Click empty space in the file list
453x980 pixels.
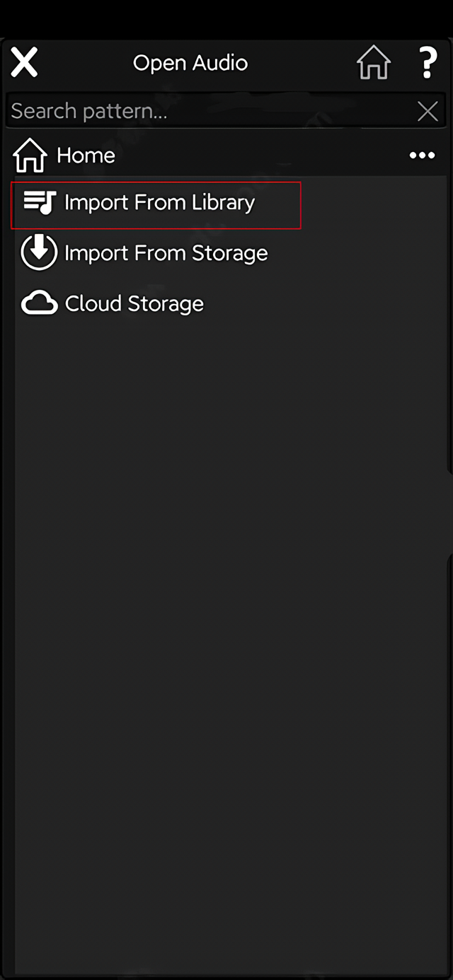pos(226,601)
